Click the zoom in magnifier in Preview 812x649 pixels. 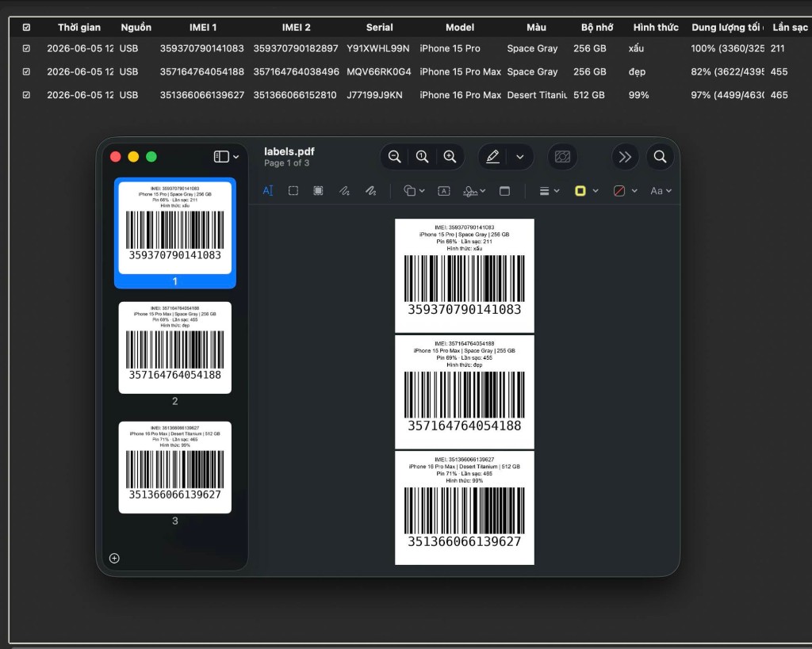point(450,157)
